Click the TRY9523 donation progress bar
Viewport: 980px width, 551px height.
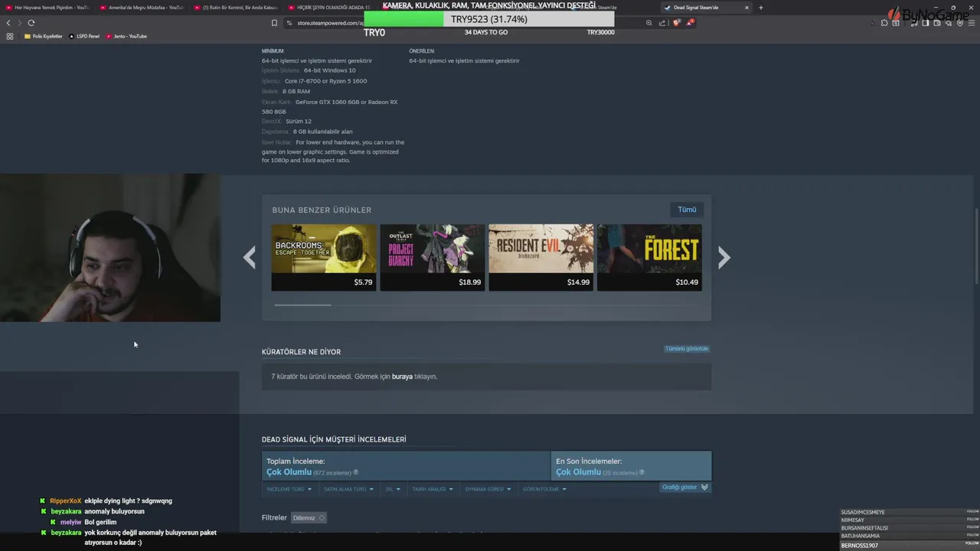[489, 19]
